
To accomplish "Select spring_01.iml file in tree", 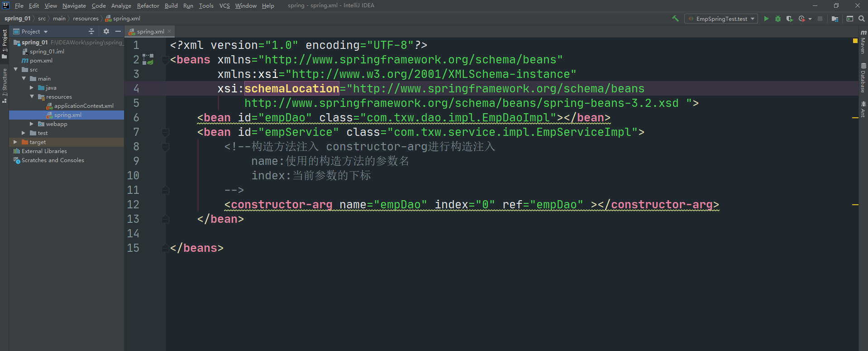I will 47,51.
